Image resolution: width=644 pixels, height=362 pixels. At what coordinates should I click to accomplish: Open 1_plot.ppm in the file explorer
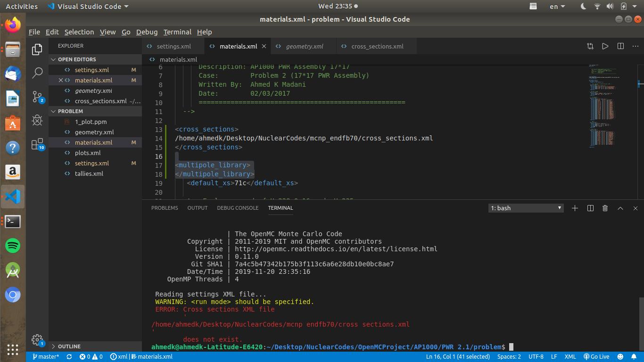tap(91, 122)
